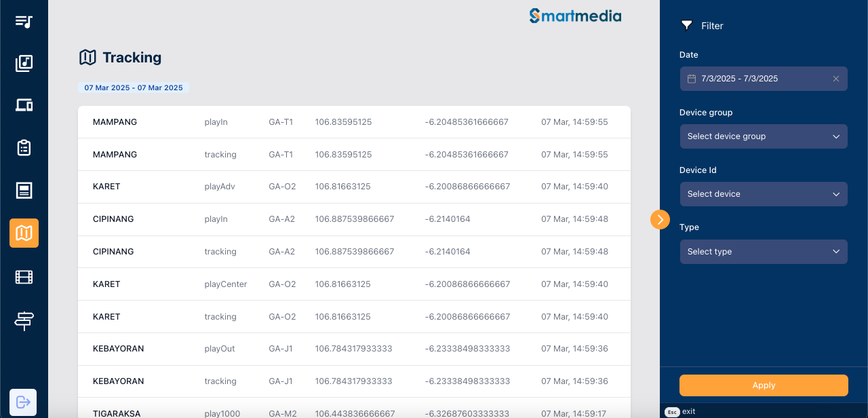Click the music library sidebar icon

[24, 63]
